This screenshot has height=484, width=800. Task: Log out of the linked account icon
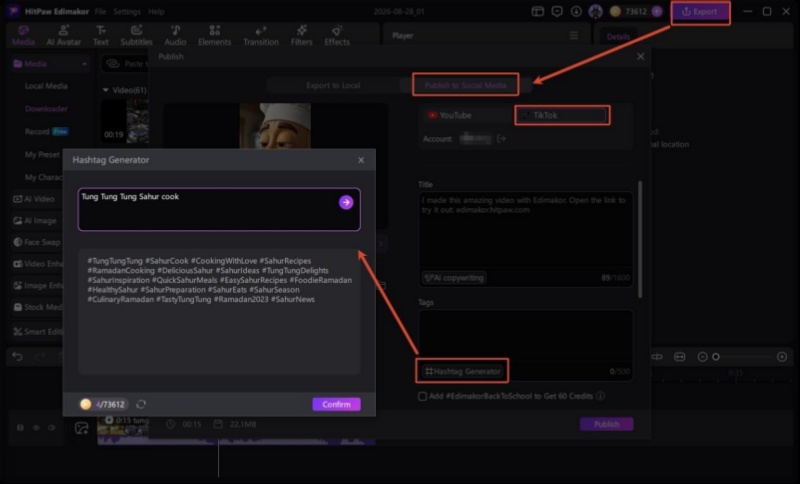pos(501,139)
